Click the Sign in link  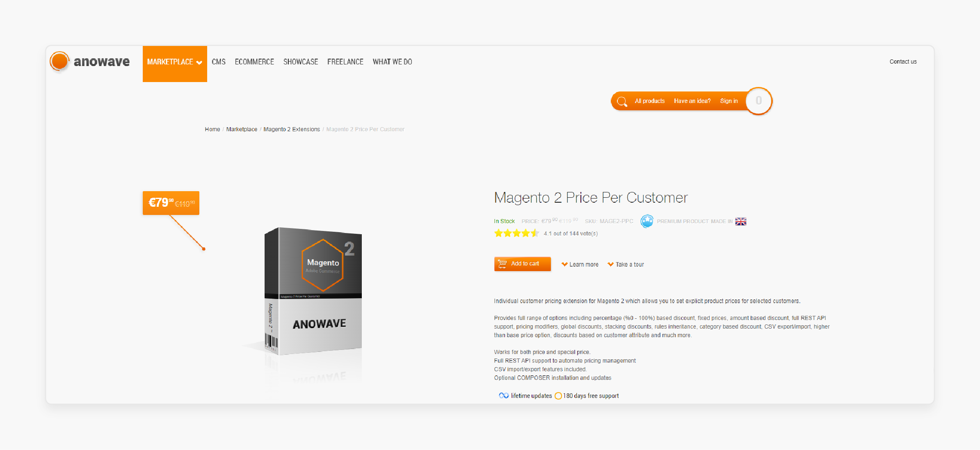pyautogui.click(x=727, y=101)
